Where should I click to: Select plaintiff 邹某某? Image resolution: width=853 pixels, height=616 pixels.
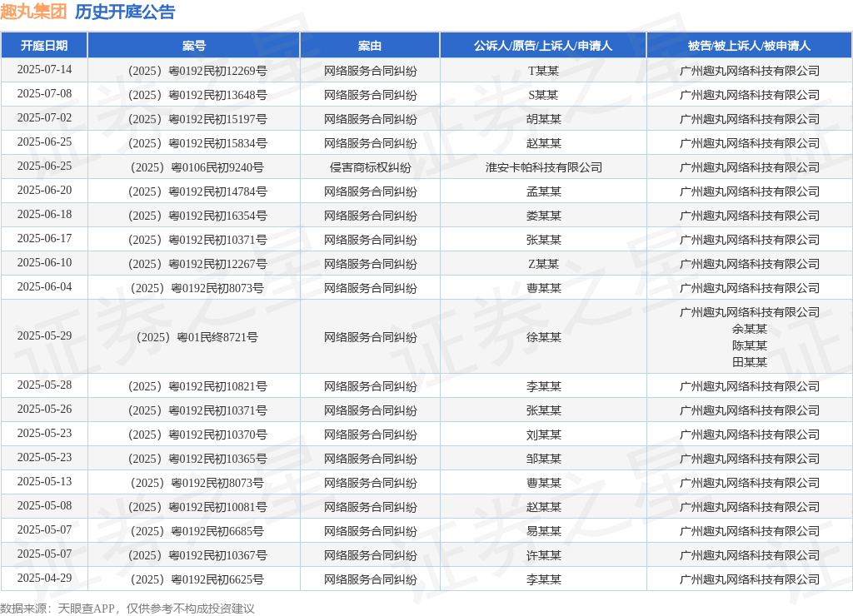pos(543,459)
